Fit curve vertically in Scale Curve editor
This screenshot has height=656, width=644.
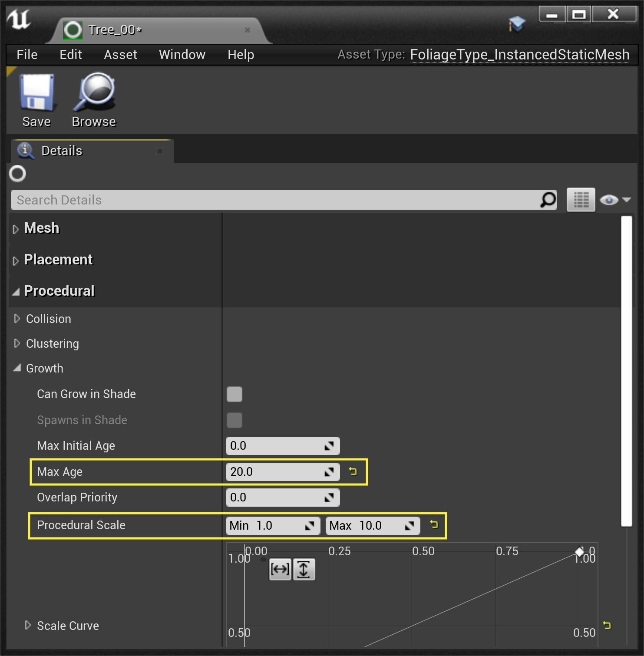coord(304,569)
